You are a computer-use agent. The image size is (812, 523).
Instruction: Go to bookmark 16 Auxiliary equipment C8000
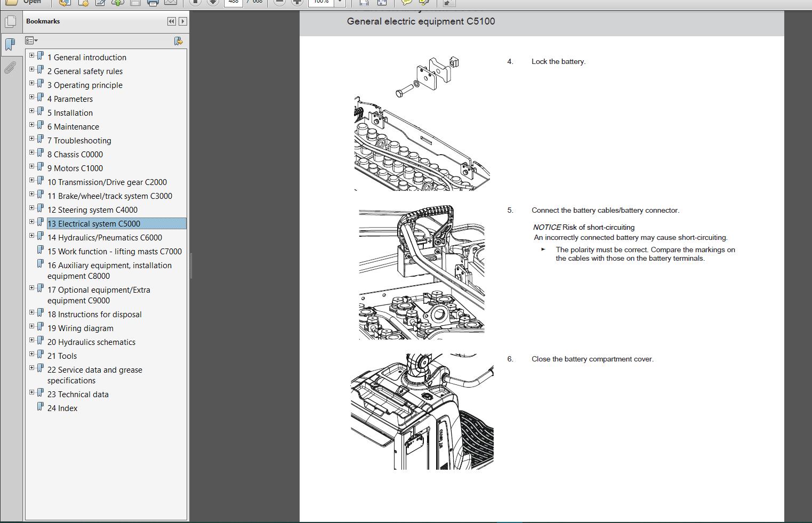(x=109, y=271)
